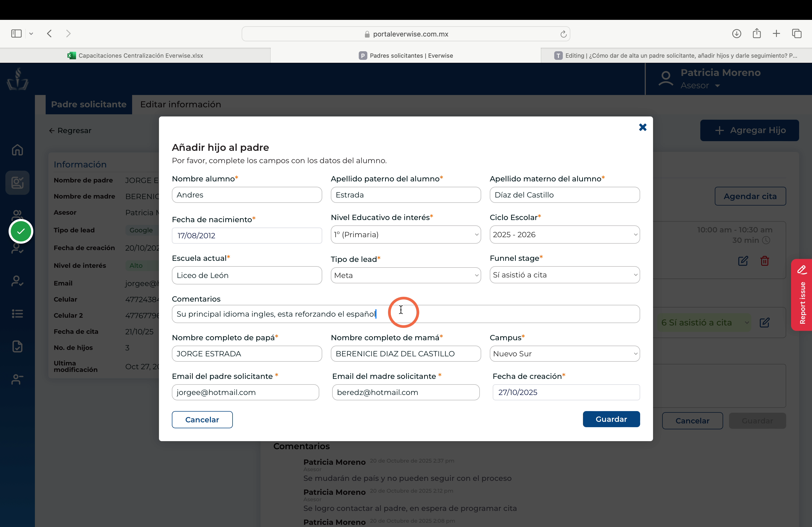Viewport: 812px width, 527px height.
Task: Edit the appointment with pencil icon beside trash
Action: pos(743,261)
